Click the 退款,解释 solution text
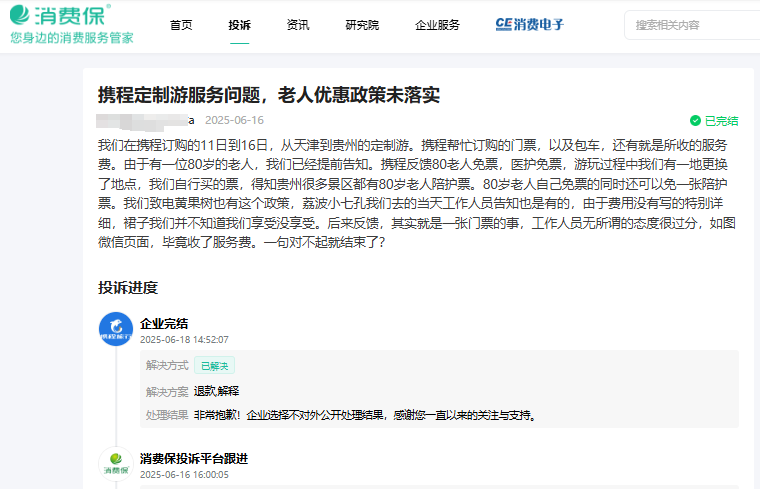This screenshot has height=489, width=760. (x=216, y=391)
